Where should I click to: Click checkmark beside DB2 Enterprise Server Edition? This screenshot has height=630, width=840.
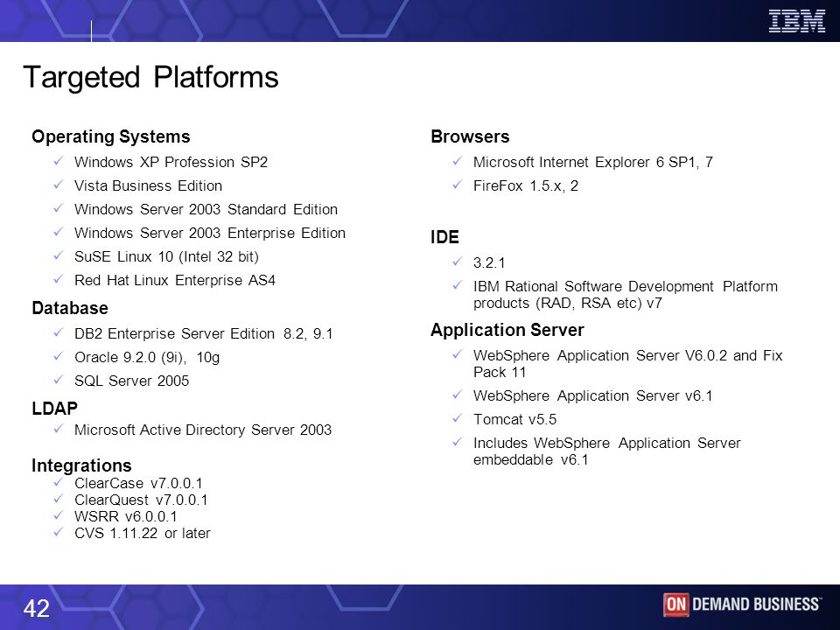[59, 332]
